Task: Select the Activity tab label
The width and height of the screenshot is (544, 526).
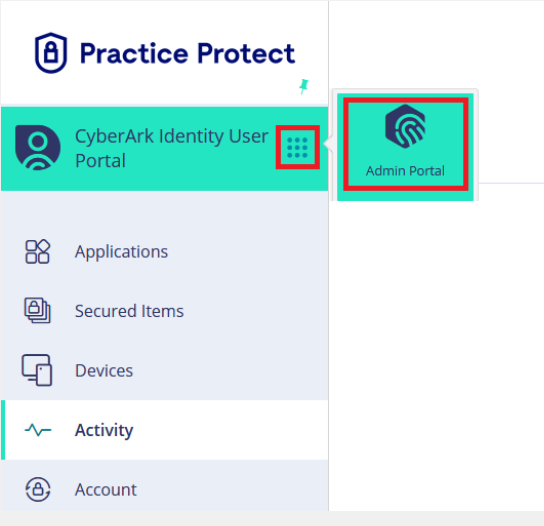Action: pyautogui.click(x=104, y=430)
